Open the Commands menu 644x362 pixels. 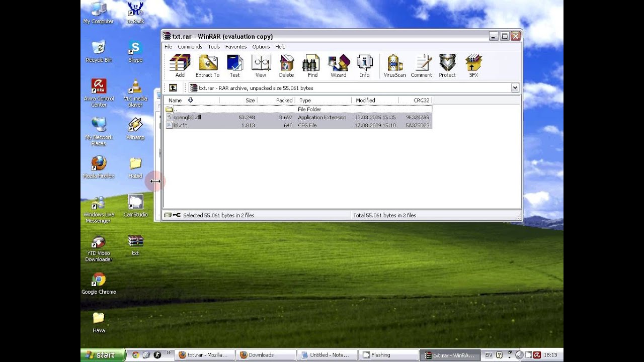pos(190,47)
